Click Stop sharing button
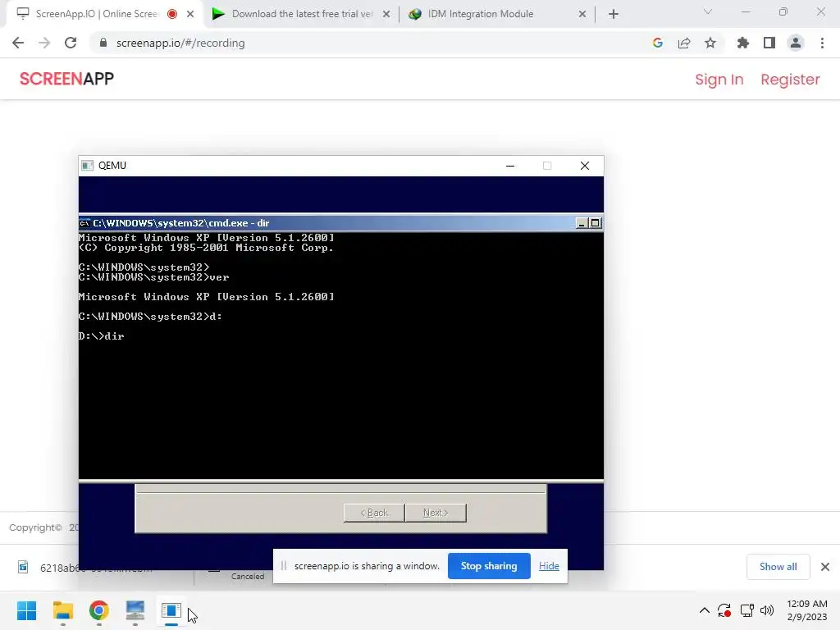Screen dimensions: 840x630 [489, 566]
